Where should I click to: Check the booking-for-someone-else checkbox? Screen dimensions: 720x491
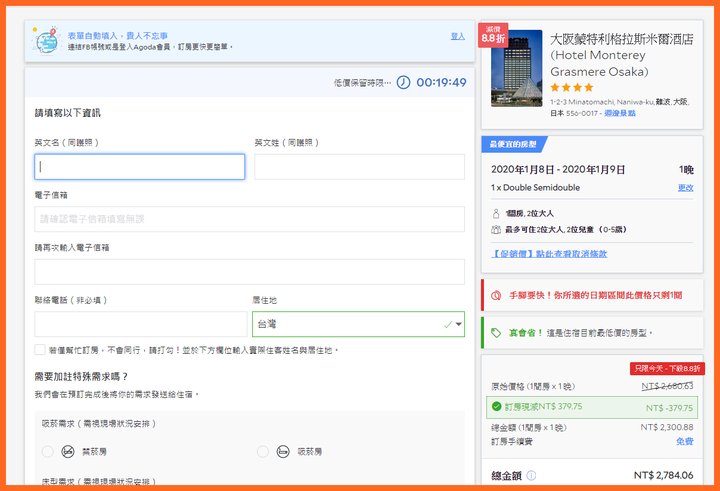click(x=39, y=350)
